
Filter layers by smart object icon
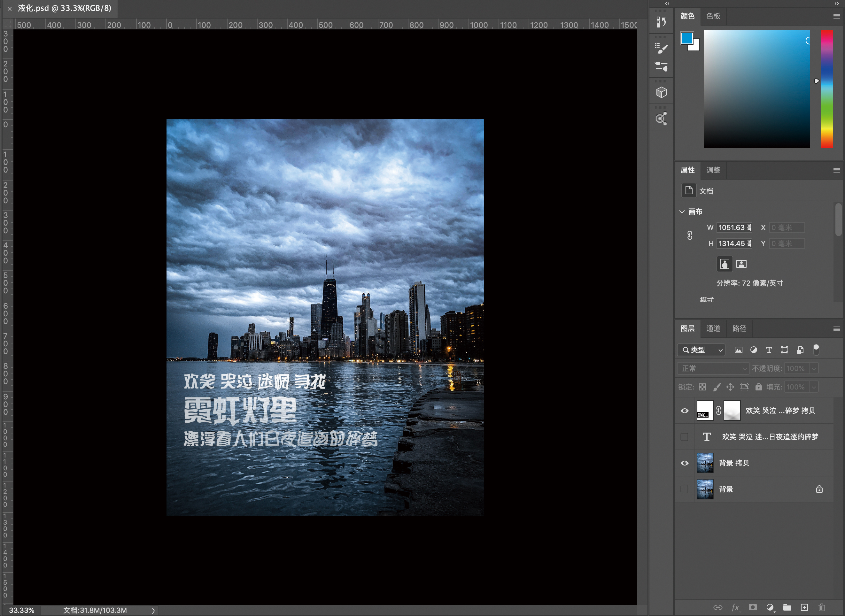tap(800, 350)
